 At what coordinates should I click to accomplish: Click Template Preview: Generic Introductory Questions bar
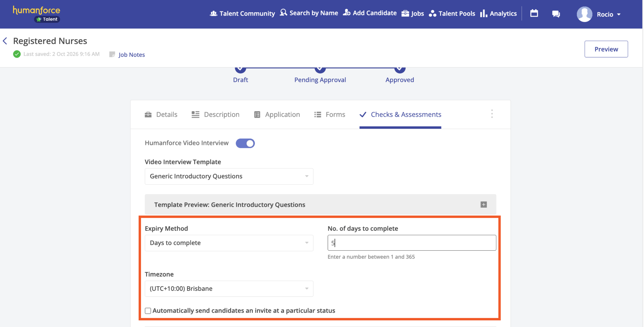click(x=320, y=204)
